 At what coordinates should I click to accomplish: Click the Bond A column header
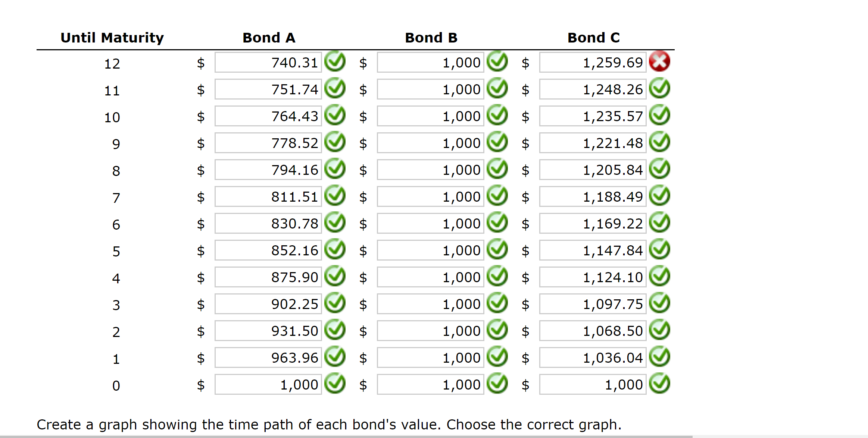tap(268, 37)
